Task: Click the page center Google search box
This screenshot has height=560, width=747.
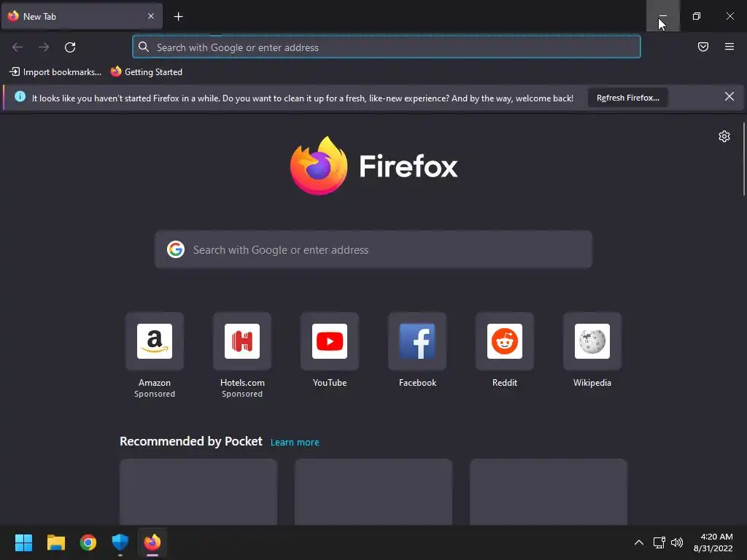Action: [x=373, y=249]
